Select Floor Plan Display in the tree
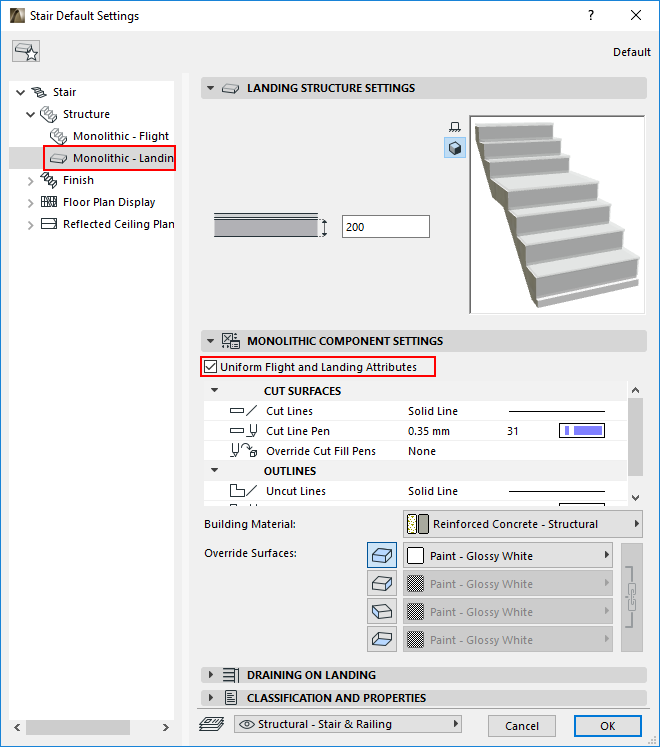The height and width of the screenshot is (747, 660). point(109,202)
